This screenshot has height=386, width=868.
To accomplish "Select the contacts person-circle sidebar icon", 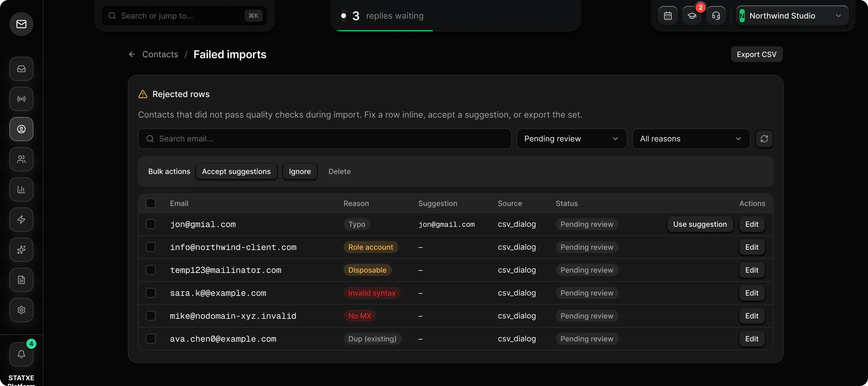I will point(21,129).
